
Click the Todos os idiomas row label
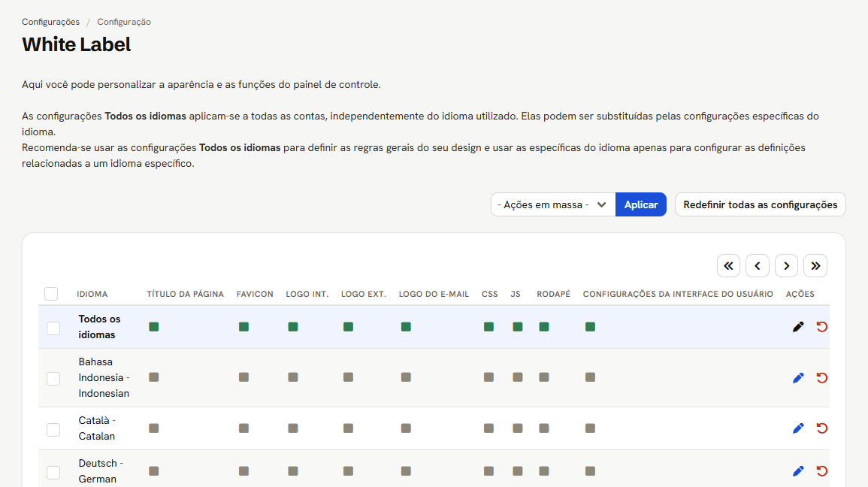(100, 327)
